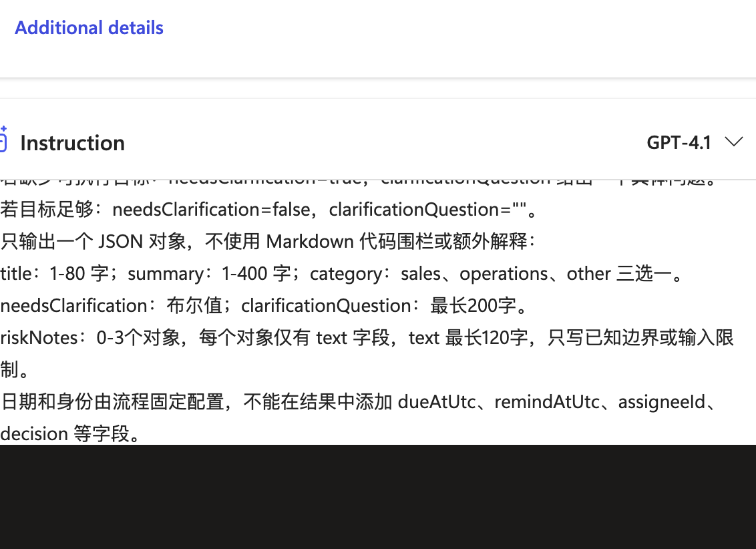Click the chevron next to GPT-4.1
Image resolution: width=756 pixels, height=549 pixels.
point(734,142)
